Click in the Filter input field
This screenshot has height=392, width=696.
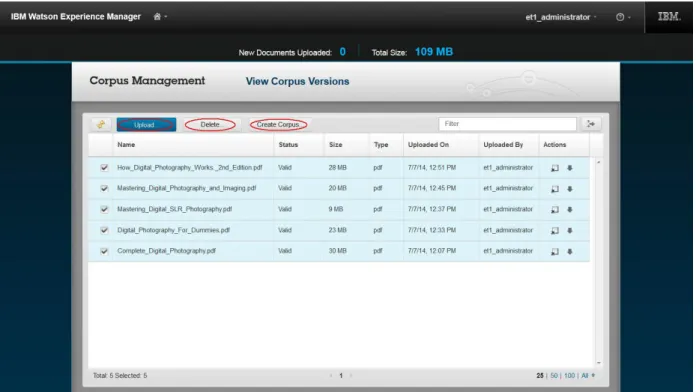coord(507,124)
